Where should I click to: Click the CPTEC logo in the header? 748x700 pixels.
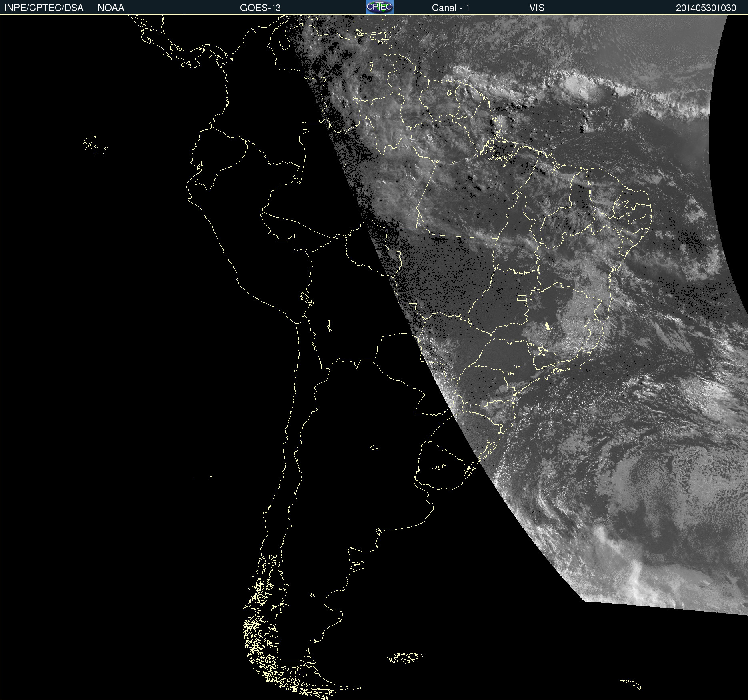pyautogui.click(x=380, y=7)
